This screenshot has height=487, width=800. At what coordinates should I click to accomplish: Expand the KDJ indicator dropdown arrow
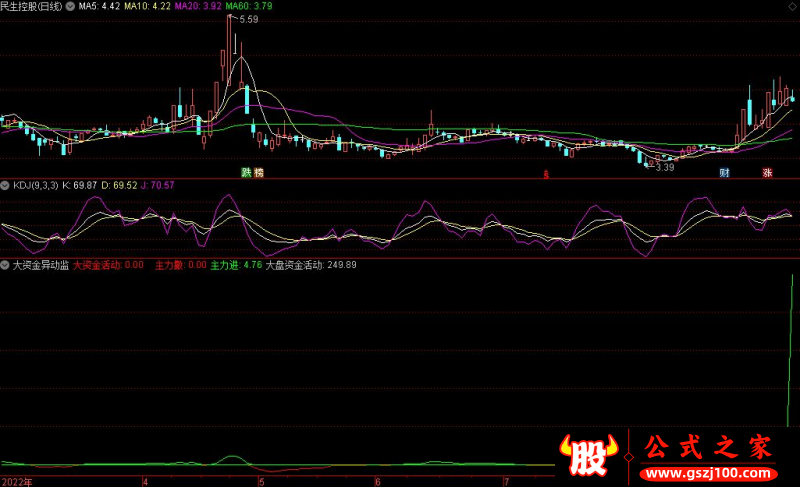5,186
